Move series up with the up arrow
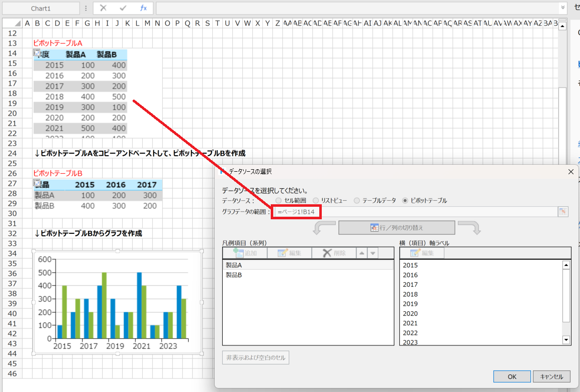This screenshot has height=392, width=580. pos(362,253)
